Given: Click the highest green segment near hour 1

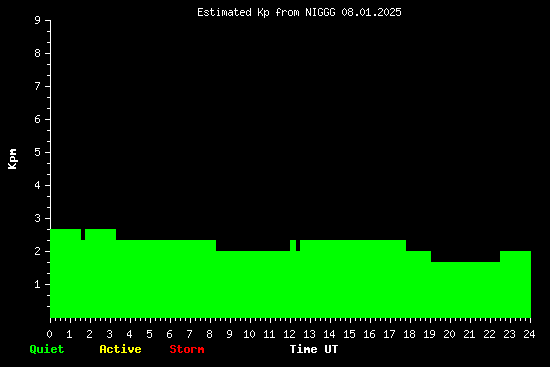Looking at the screenshot, I should (x=66, y=273).
